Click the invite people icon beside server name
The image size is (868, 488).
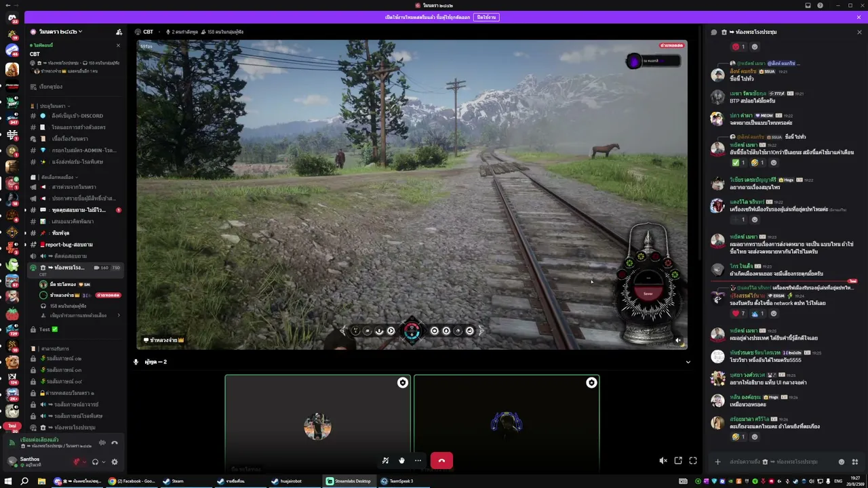(x=119, y=32)
